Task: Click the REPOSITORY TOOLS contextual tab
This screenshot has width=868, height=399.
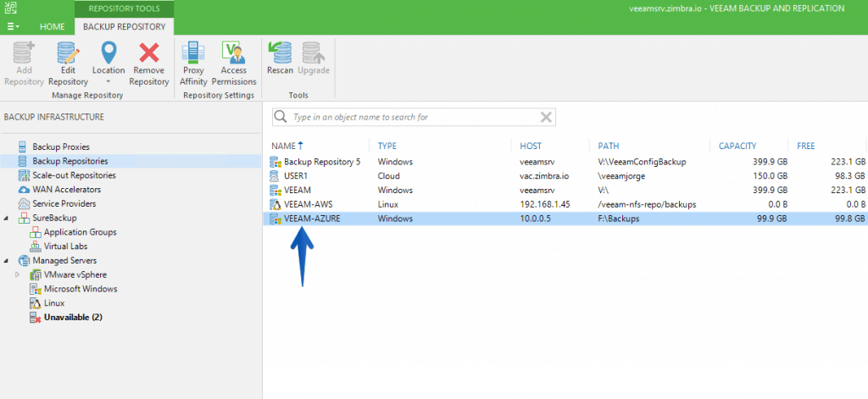Action: click(x=124, y=8)
